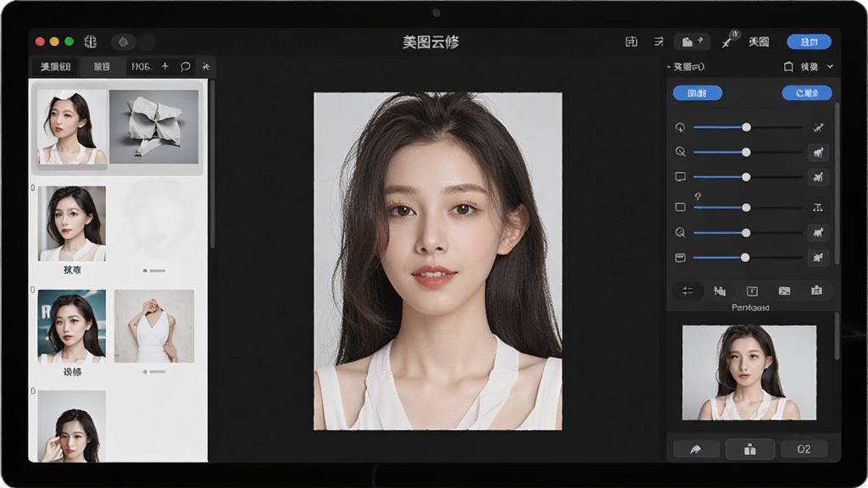Click the question mark help icon above fourth slider

(x=698, y=197)
